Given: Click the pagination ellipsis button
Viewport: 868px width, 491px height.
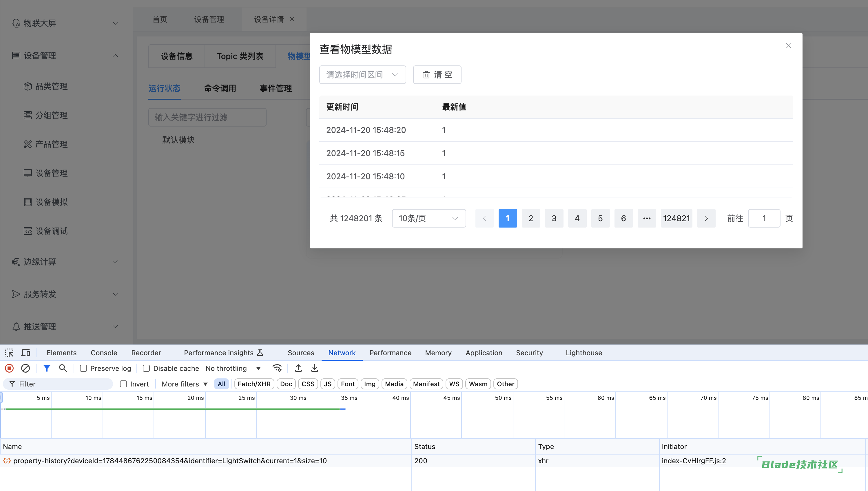Looking at the screenshot, I should point(647,219).
